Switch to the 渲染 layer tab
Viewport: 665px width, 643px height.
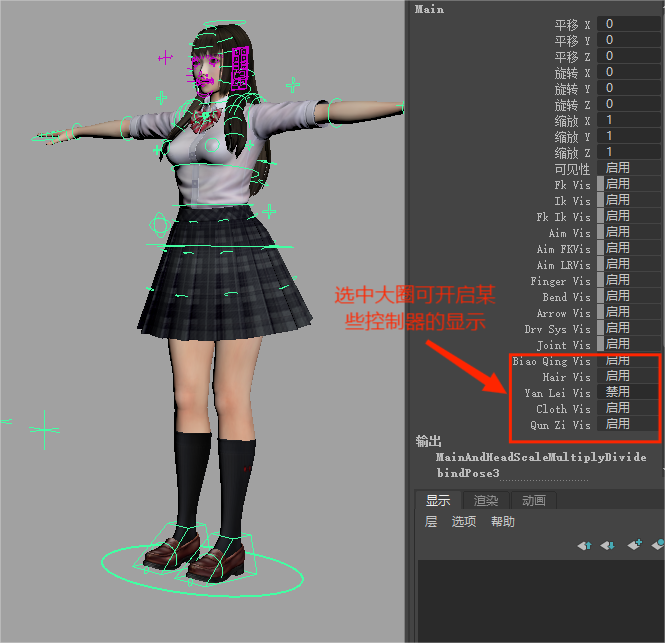pyautogui.click(x=486, y=501)
